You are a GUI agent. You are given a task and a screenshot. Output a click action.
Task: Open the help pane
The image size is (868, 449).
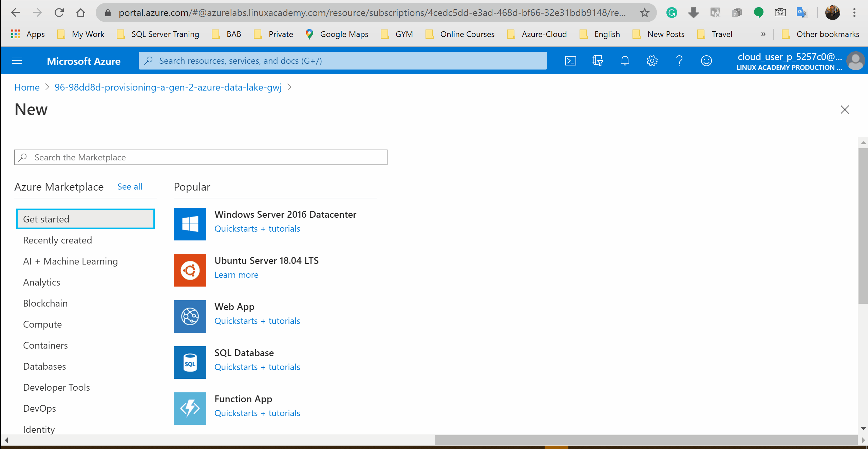[679, 61]
